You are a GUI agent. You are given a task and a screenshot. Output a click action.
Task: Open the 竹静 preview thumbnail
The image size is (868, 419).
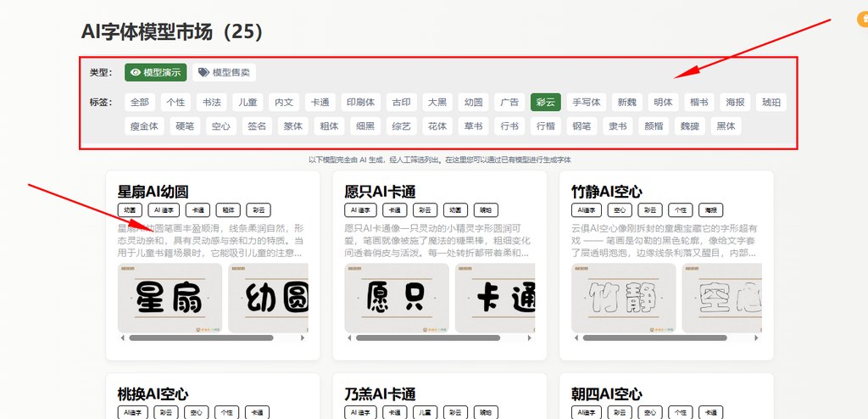click(624, 299)
